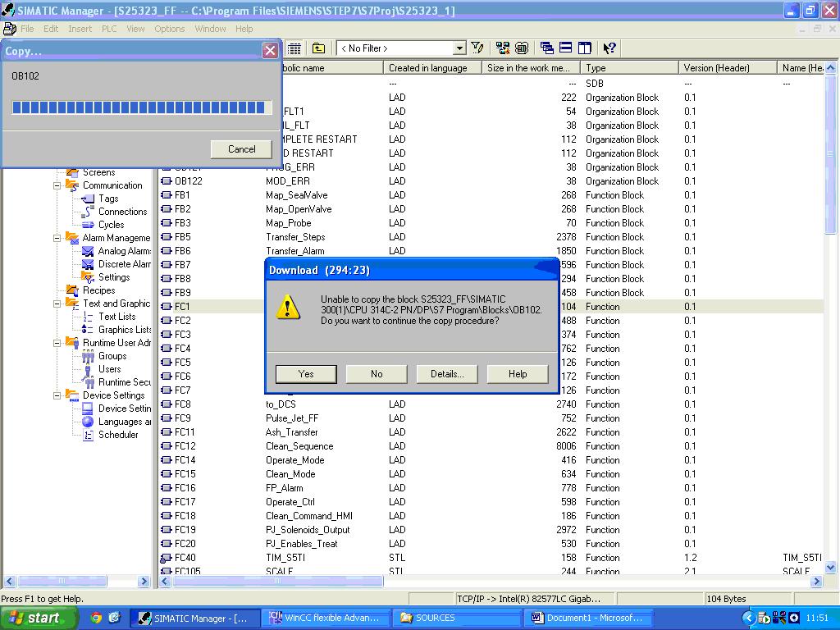Screen dimensions: 840x630
Task: Click the Graphics Lists icon
Action: 89,330
